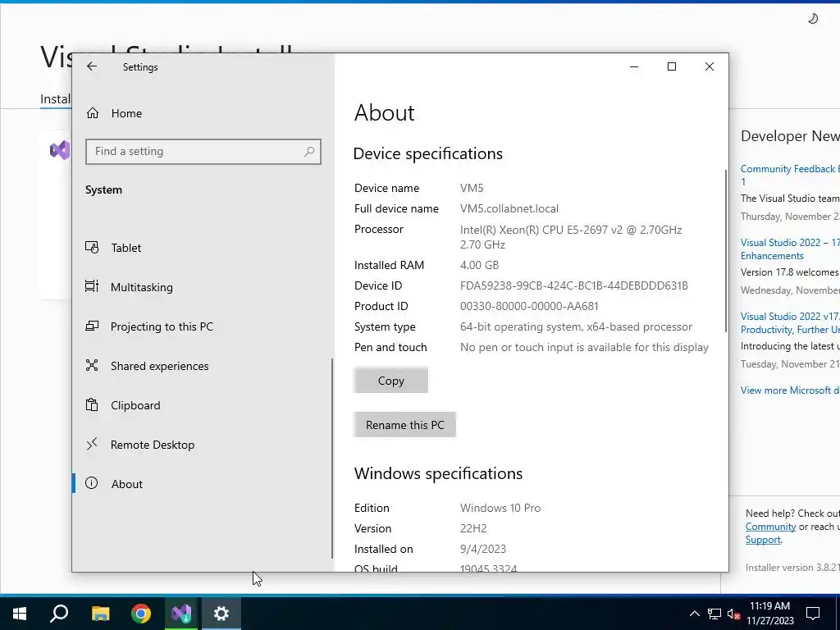
Task: Open the Support link in Installer
Action: (x=763, y=540)
